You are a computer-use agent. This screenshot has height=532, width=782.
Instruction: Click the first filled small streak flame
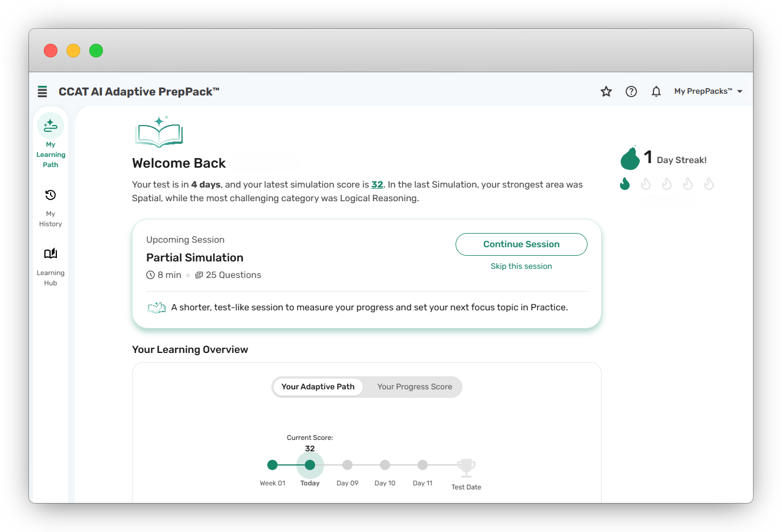coord(625,184)
